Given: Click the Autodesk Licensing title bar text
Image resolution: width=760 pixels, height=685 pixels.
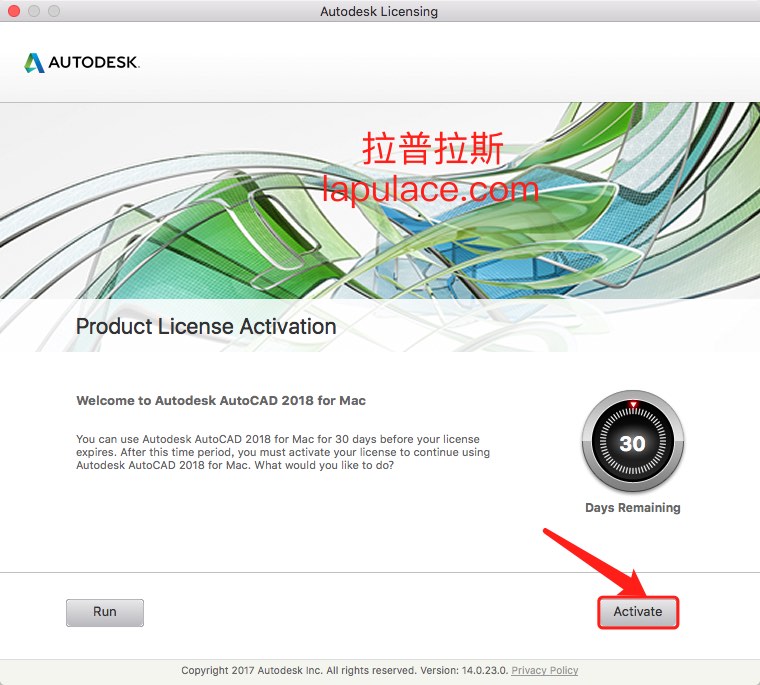Looking at the screenshot, I should coord(379,11).
